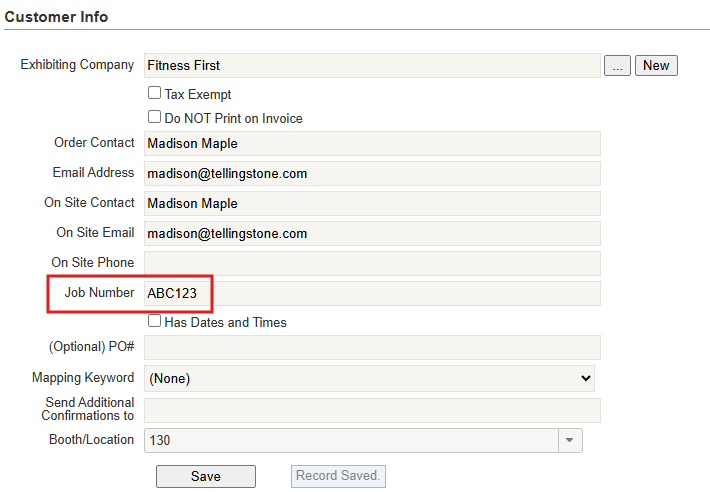
Task: Click the Booth/Location combo box showing 130
Action: click(350, 440)
